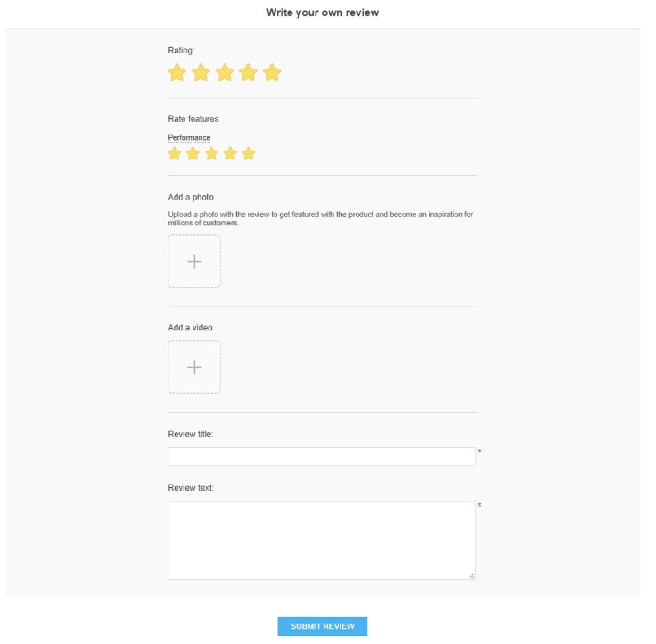Click inside the Review text area
Screen dimensions: 656x644
[321, 538]
